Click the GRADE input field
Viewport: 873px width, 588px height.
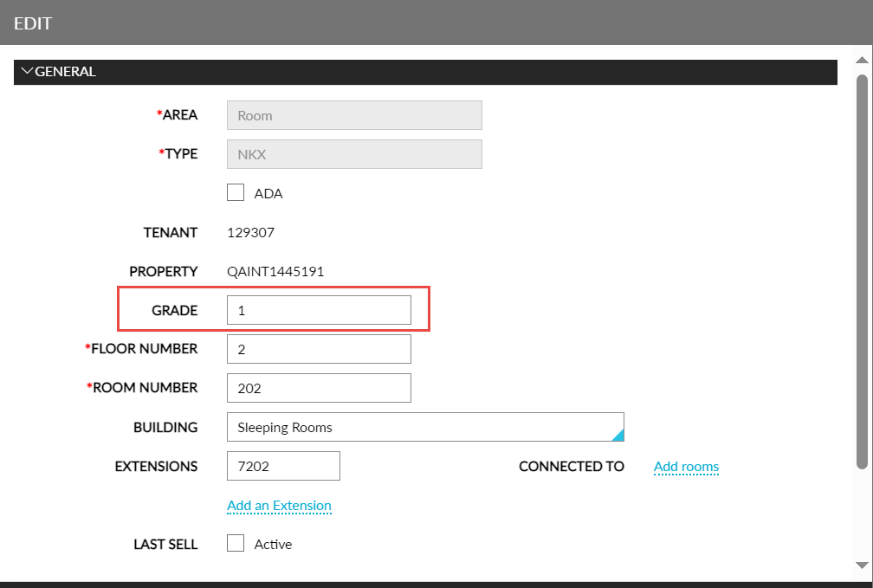click(x=319, y=310)
